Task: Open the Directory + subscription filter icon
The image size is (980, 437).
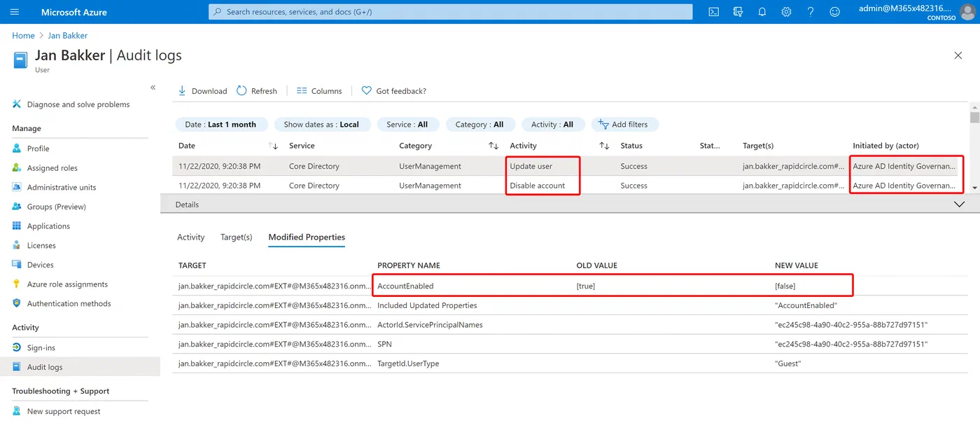Action: [738, 12]
